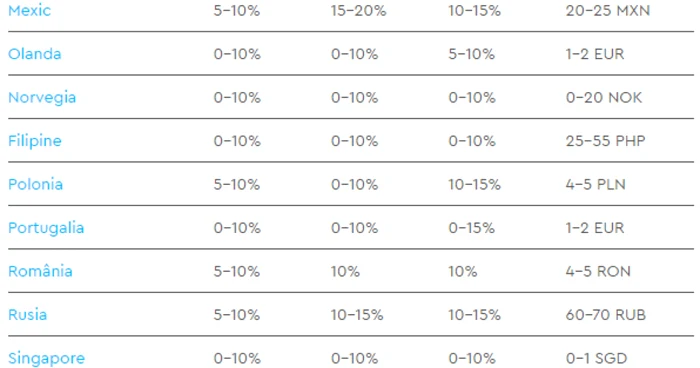Open the Portugalia country link
The height and width of the screenshot is (368, 700).
[x=46, y=228]
